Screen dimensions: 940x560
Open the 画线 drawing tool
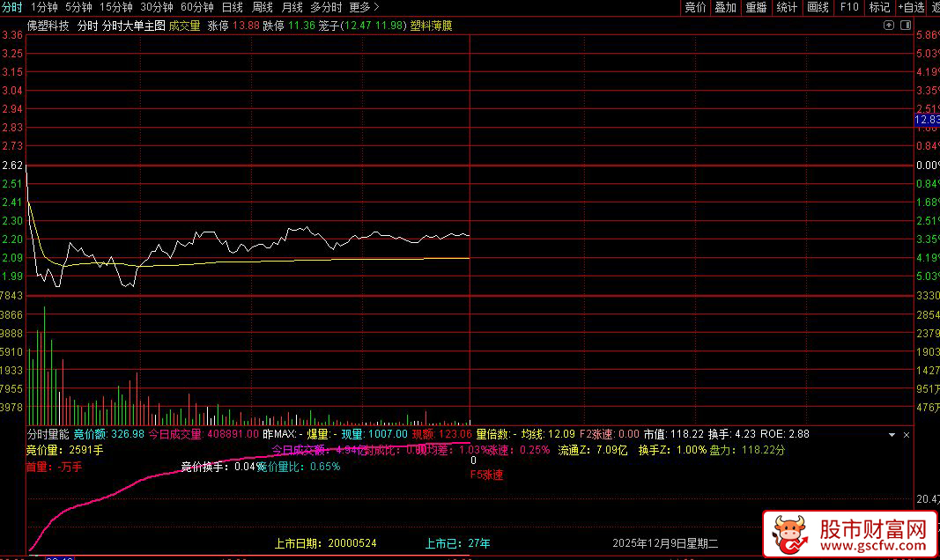817,7
